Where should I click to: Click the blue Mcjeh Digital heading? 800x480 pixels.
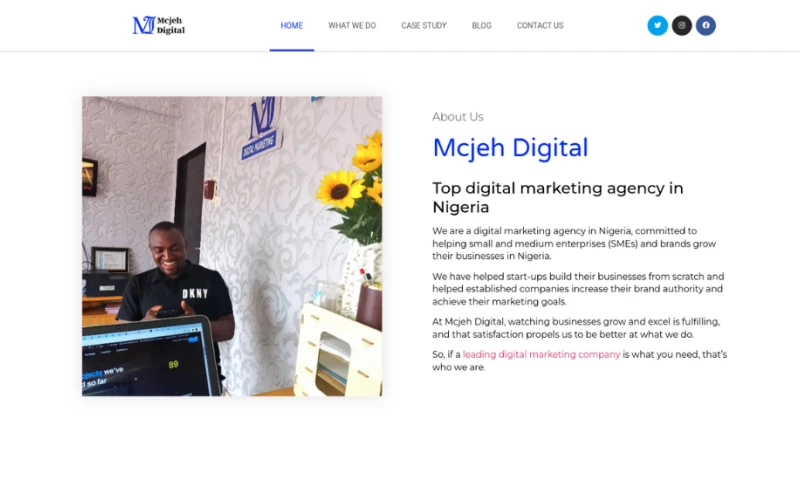coord(510,148)
